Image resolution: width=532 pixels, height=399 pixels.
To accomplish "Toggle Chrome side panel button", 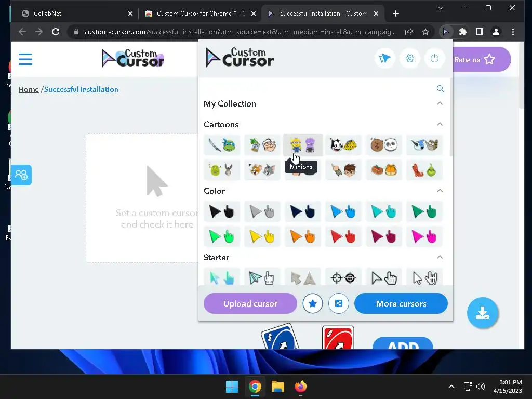I will 479,32.
